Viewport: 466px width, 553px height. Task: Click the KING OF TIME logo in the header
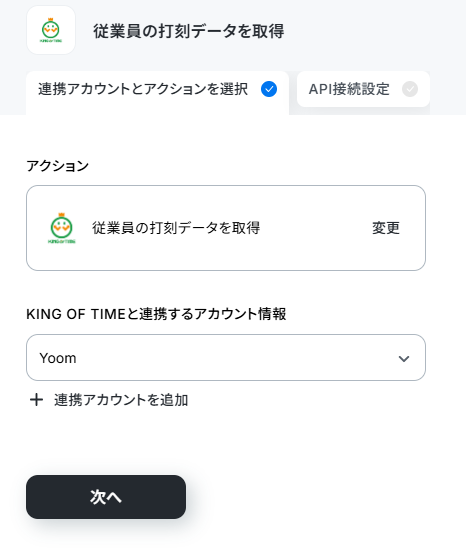[51, 30]
